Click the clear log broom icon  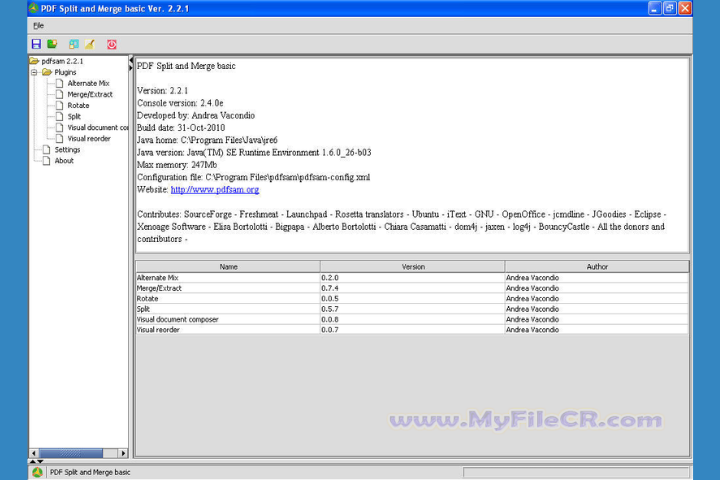(90, 44)
